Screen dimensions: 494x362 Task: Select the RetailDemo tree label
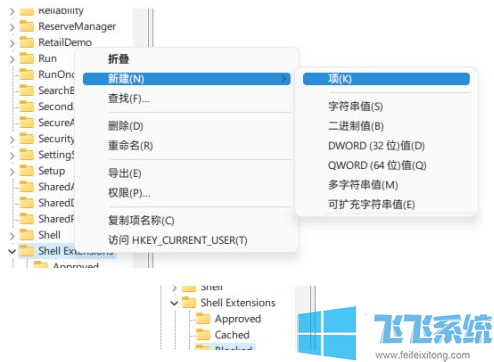[65, 42]
